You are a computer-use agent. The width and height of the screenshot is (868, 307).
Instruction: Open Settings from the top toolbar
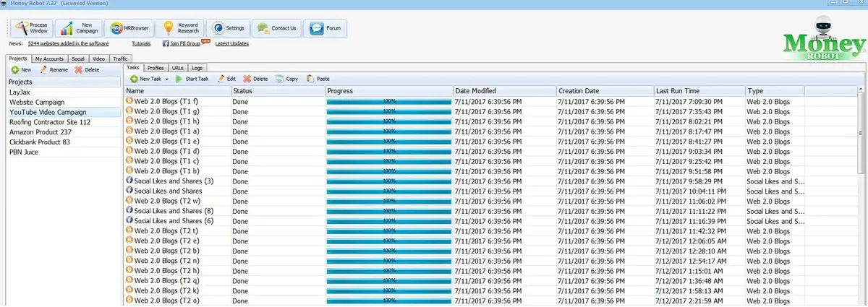click(228, 28)
